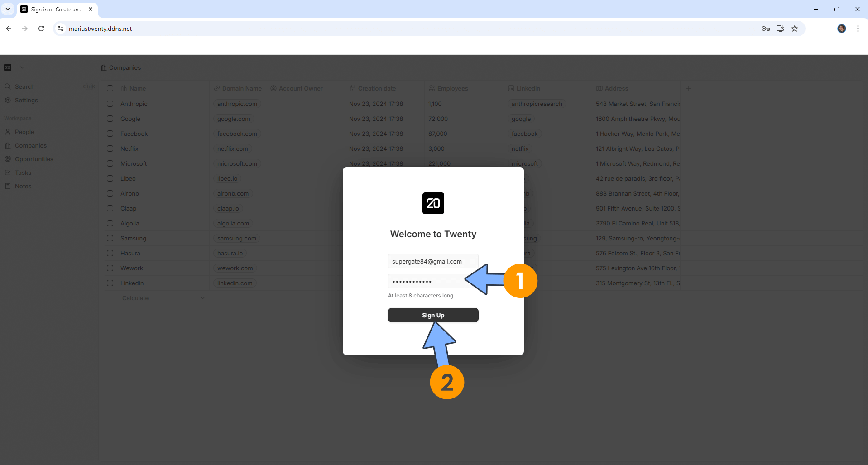
Task: Click the 72,000 employees cell
Action: tap(438, 119)
